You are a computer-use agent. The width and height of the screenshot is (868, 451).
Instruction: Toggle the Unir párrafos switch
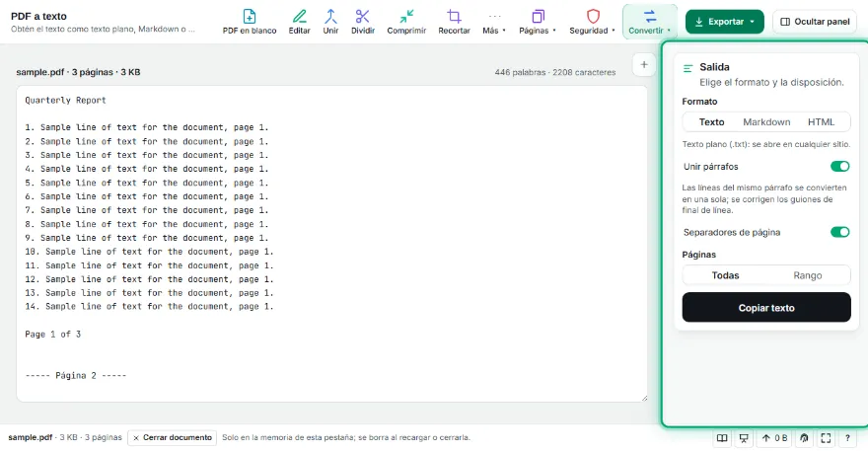[x=839, y=166]
